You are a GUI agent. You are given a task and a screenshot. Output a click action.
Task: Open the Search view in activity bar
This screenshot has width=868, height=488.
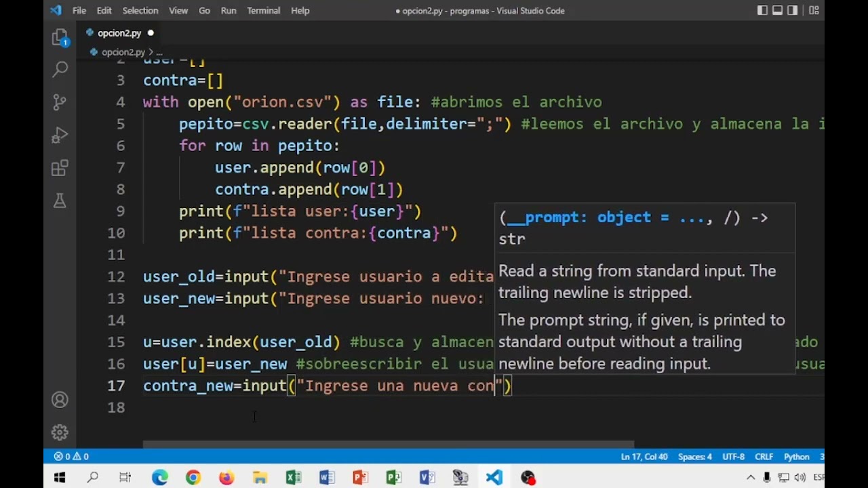click(x=60, y=69)
